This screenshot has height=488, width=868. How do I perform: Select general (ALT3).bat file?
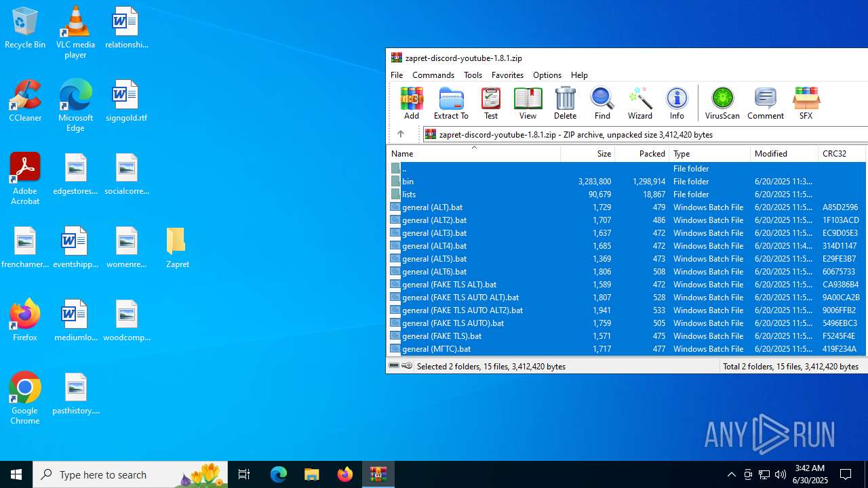pos(627,233)
